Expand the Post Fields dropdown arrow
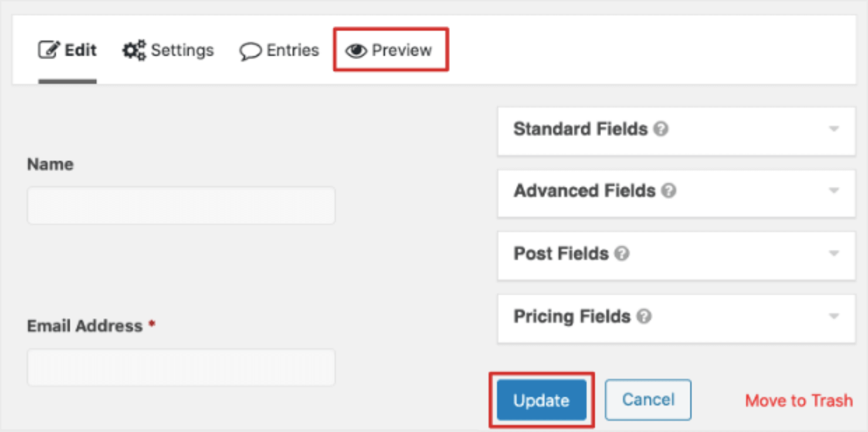The width and height of the screenshot is (868, 432). (x=833, y=254)
